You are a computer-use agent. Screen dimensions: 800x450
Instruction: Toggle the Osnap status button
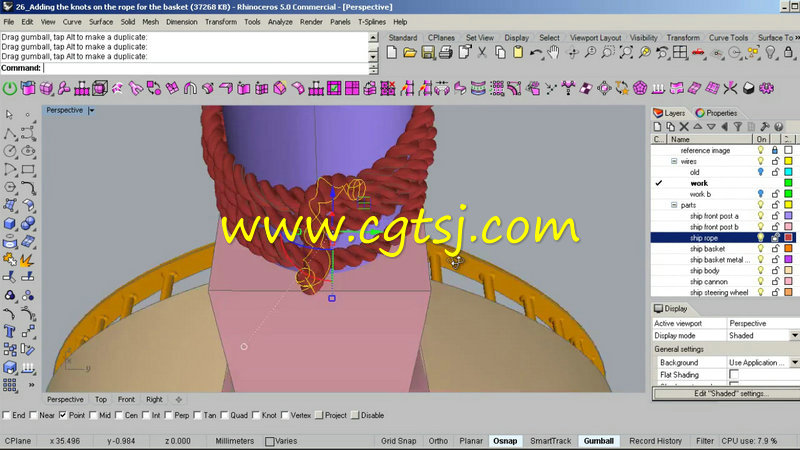(505, 441)
